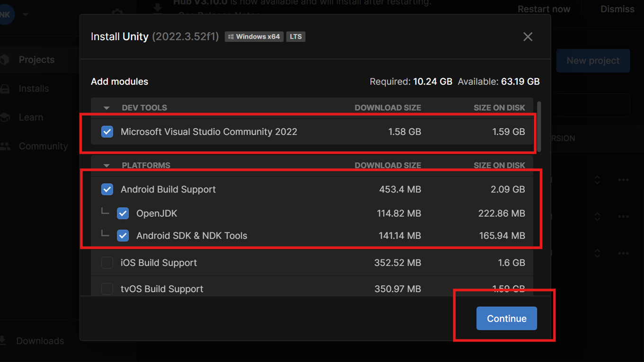Click the Projects cube icon
Screen dimensions: 644x362
click(5, 60)
